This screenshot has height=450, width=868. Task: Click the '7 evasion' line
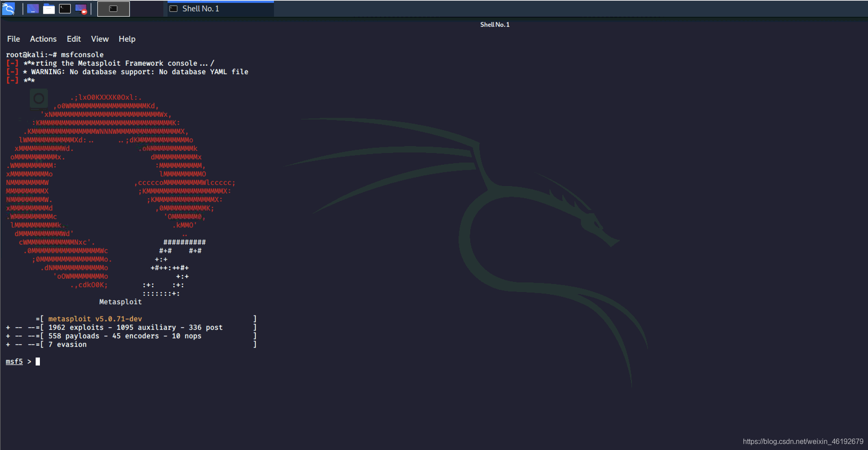[67, 344]
